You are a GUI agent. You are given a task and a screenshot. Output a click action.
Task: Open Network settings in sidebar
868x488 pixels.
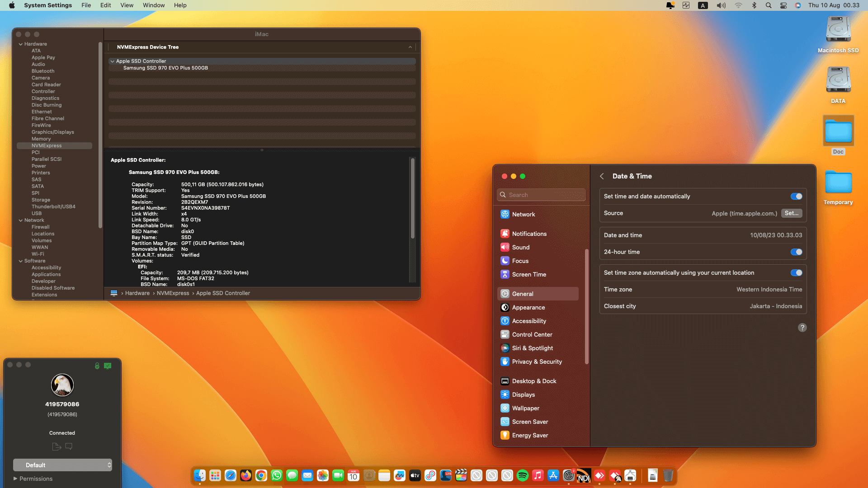coord(523,214)
